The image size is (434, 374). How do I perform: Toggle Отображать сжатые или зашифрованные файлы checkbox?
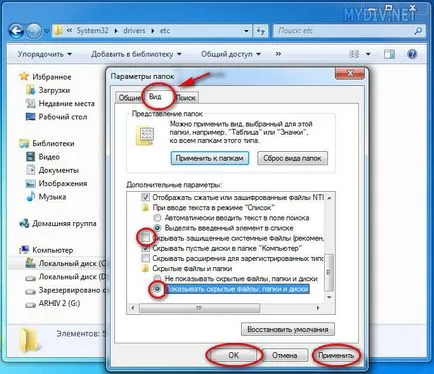coord(145,197)
